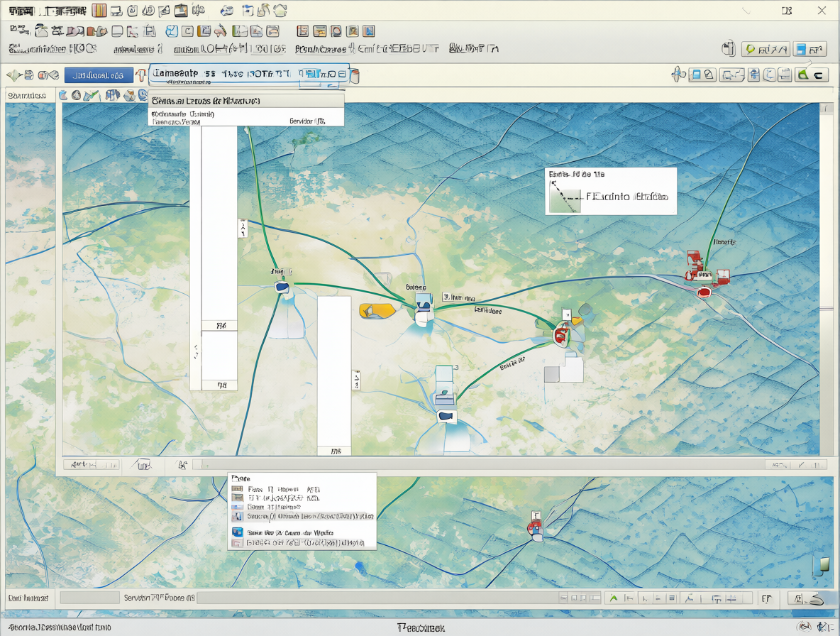The image size is (840, 636).
Task: Select the red up-arrow icon beside the blue button
Action: [x=140, y=75]
